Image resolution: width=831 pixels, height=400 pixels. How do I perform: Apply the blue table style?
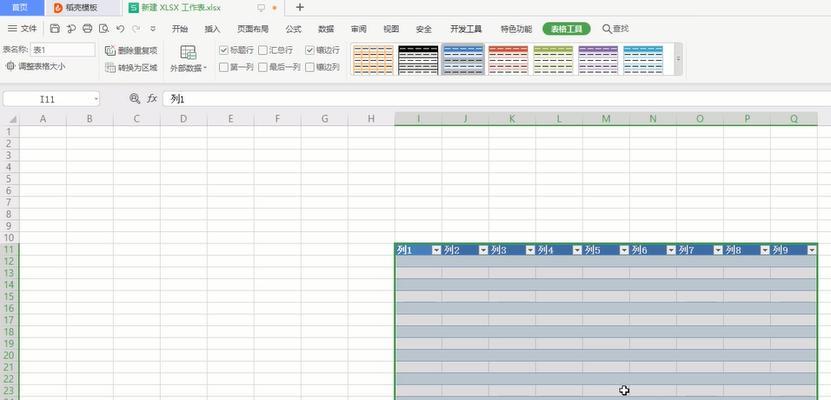[463, 59]
